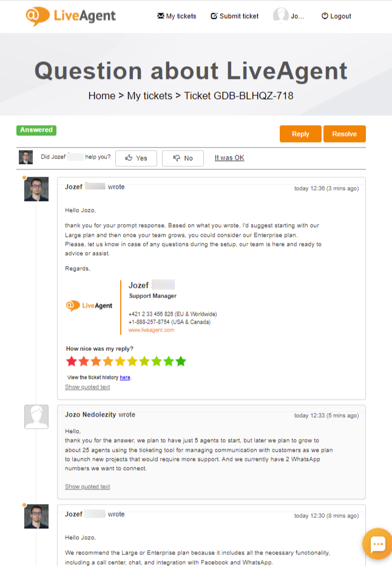392x566 pixels.
Task: Expand quoted text in Jozef's 12:36 reply
Action: coord(87,387)
